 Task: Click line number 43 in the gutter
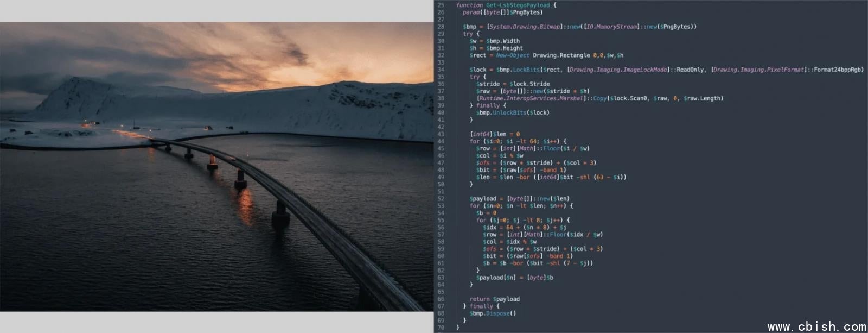point(441,134)
